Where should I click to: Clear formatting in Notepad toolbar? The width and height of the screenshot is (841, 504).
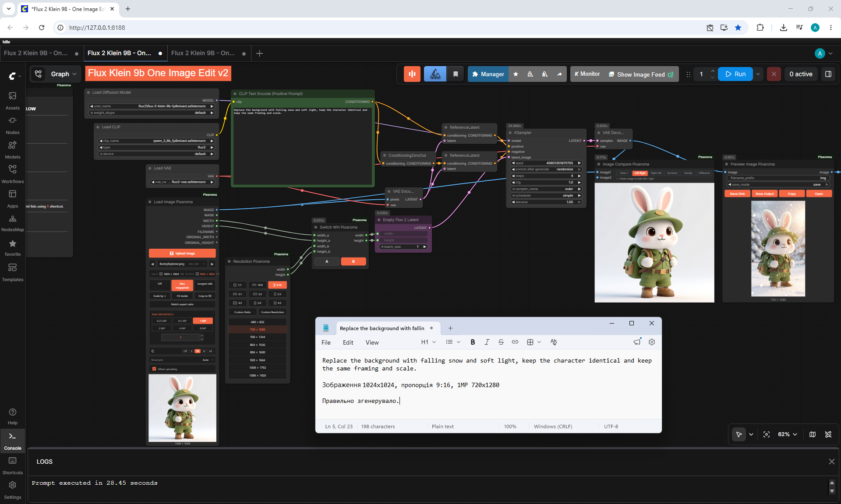pos(554,342)
